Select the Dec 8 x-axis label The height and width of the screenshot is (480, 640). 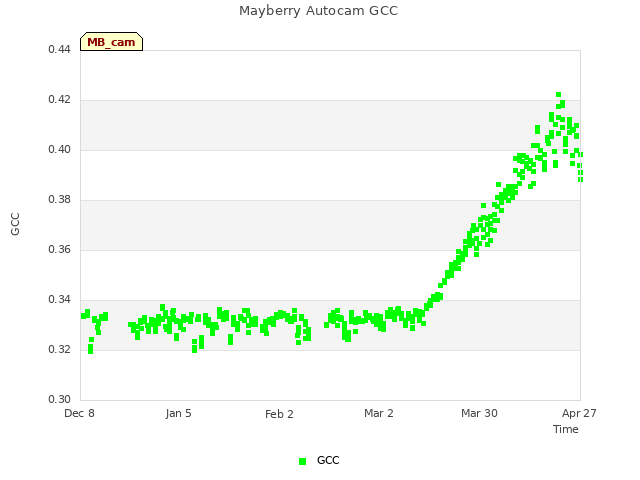click(x=80, y=413)
